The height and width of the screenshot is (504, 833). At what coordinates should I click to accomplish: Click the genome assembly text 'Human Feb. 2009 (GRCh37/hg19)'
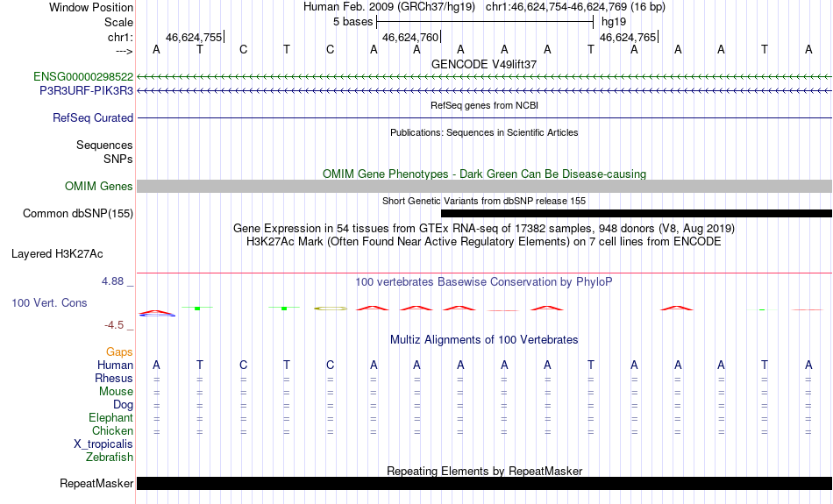[391, 7]
